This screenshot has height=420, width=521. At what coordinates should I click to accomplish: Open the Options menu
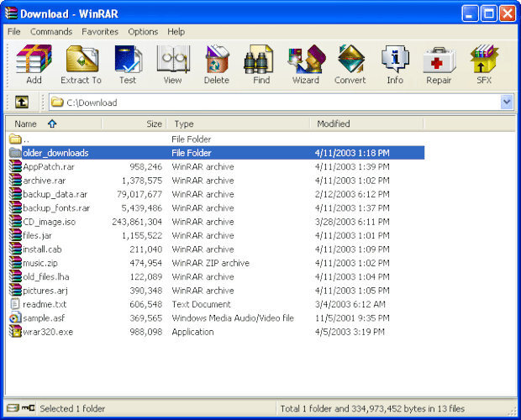click(x=143, y=32)
